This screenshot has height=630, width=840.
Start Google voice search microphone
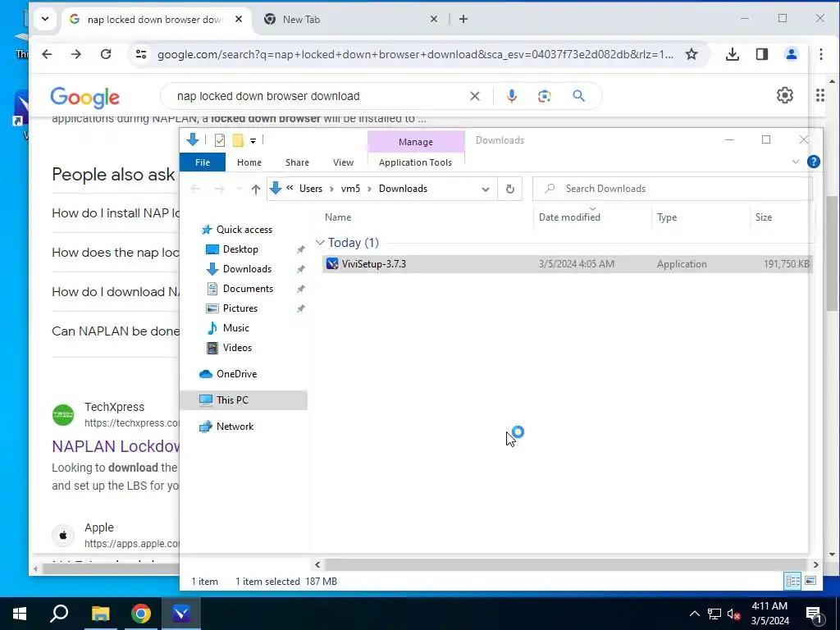[x=512, y=96]
